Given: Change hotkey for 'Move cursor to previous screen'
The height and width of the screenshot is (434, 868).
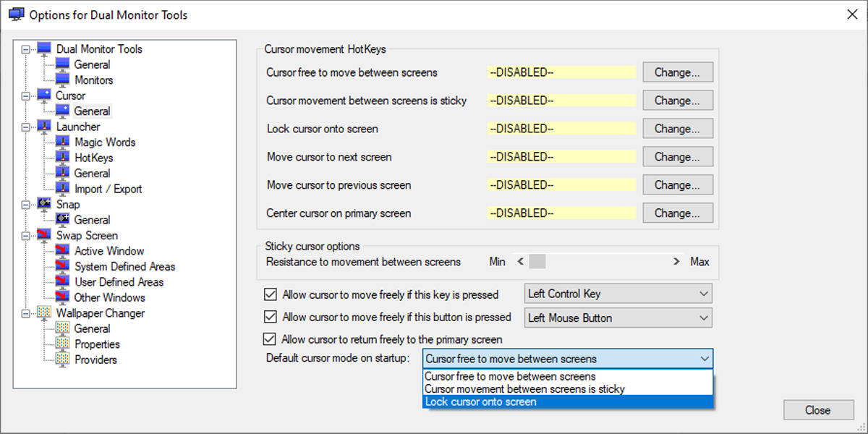Looking at the screenshot, I should pyautogui.click(x=677, y=185).
